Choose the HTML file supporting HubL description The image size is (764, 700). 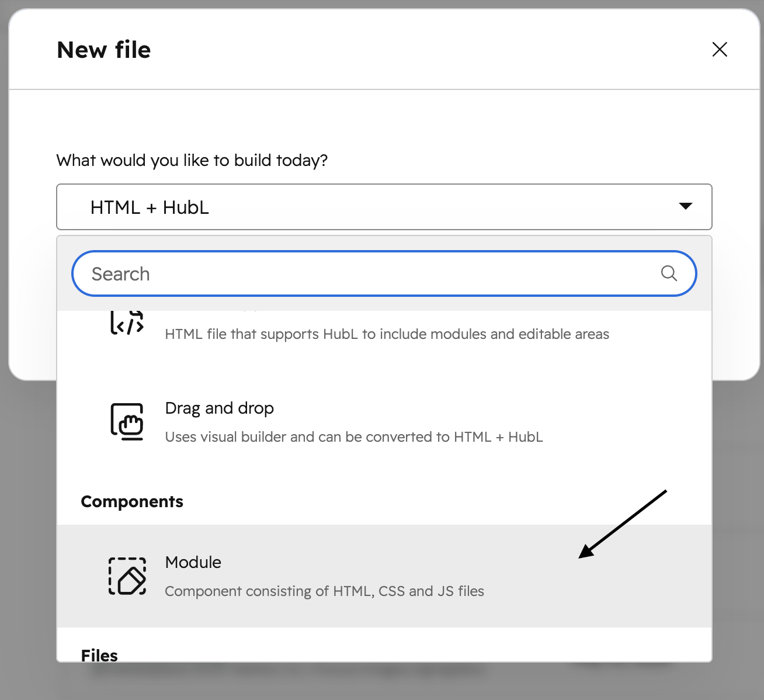[x=387, y=334]
